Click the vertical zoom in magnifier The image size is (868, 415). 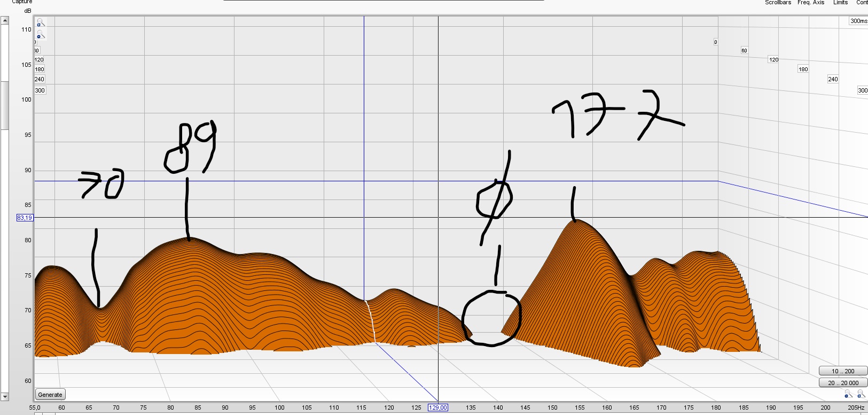tap(40, 23)
